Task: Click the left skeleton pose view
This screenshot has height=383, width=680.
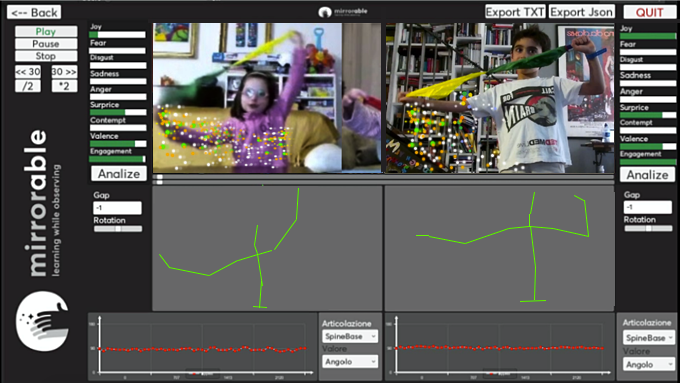Action: click(x=267, y=248)
